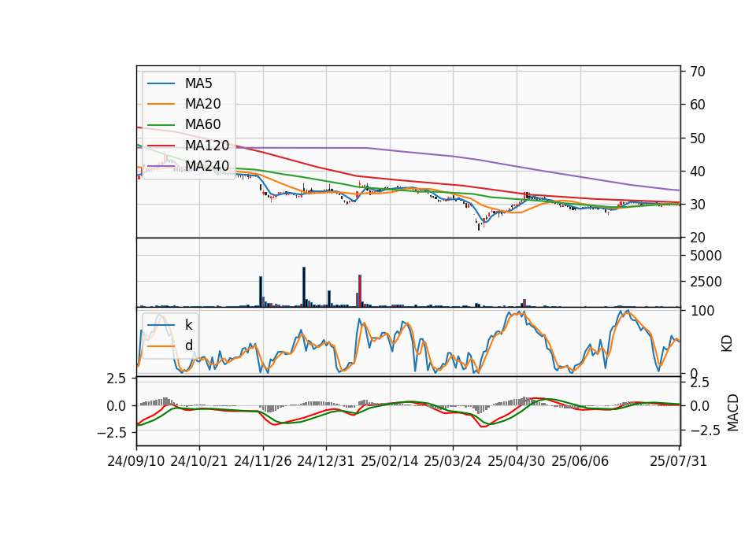Click the price axis value 50
Viewport: 756px width, 543px height.
697,139
